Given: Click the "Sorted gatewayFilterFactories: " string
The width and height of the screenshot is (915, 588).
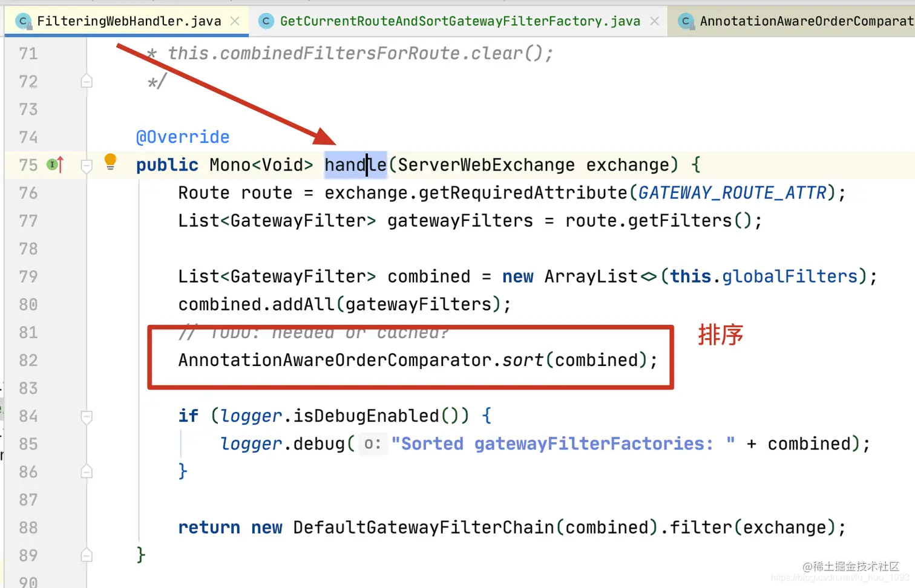Looking at the screenshot, I should tap(563, 444).
